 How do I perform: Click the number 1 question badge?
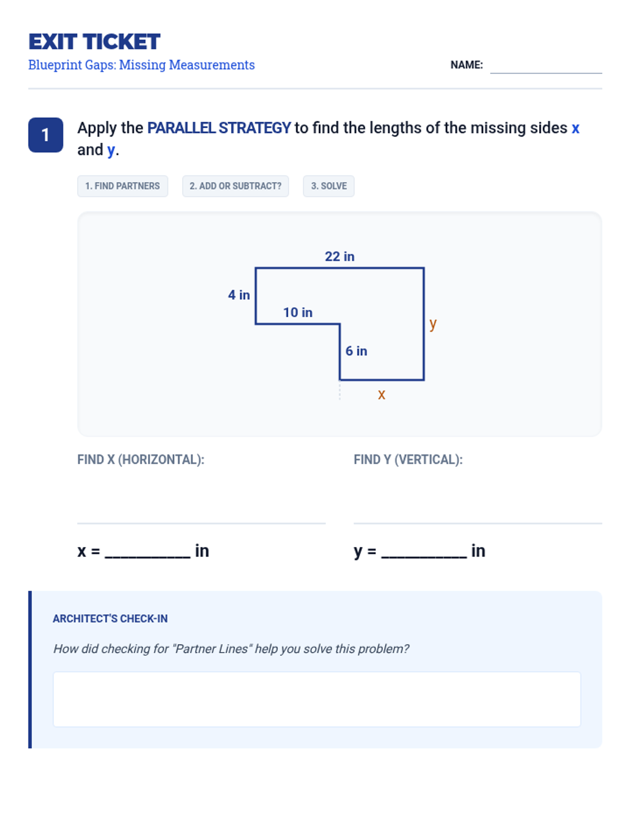[x=46, y=135]
